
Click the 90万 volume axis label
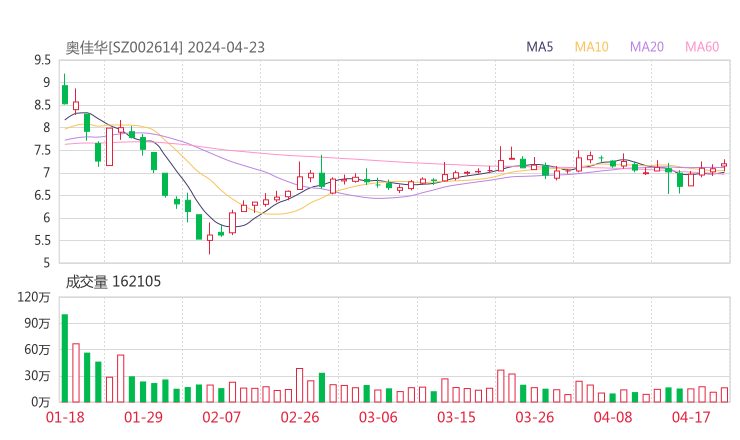pos(37,323)
